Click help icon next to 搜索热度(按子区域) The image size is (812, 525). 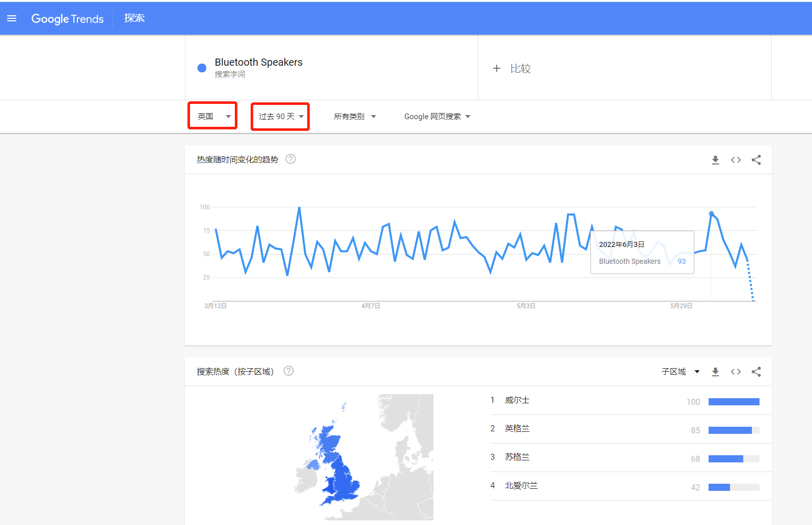289,371
